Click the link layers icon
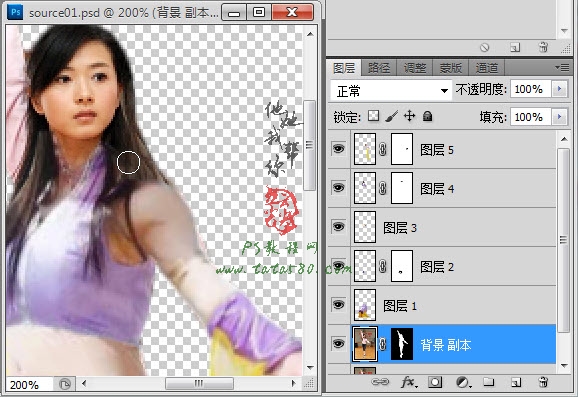The image size is (578, 397). click(x=380, y=382)
